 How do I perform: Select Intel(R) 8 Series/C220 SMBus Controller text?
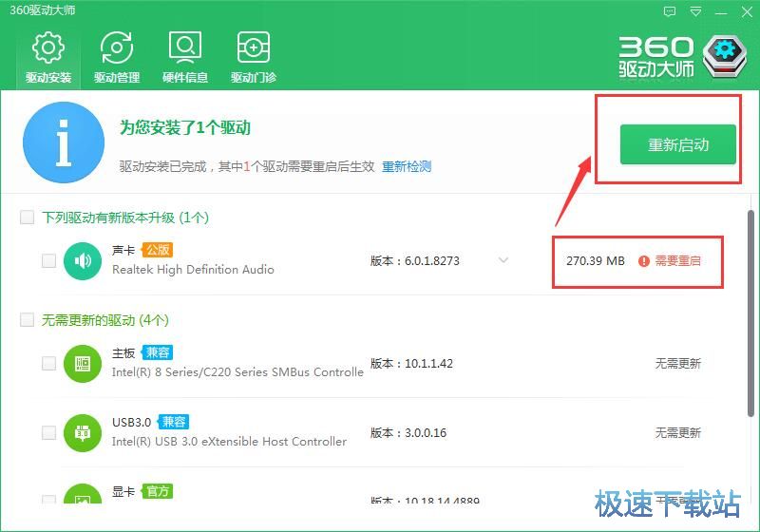click(237, 372)
